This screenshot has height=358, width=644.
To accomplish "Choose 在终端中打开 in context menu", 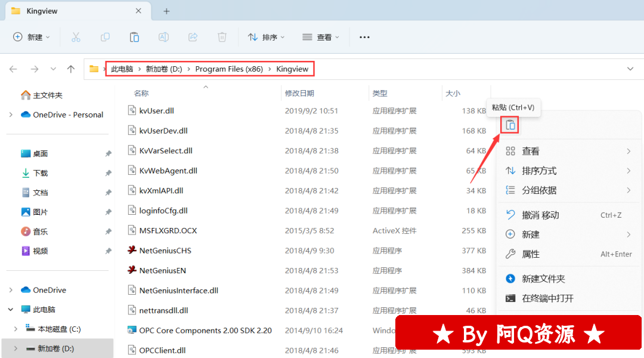I will point(569,298).
